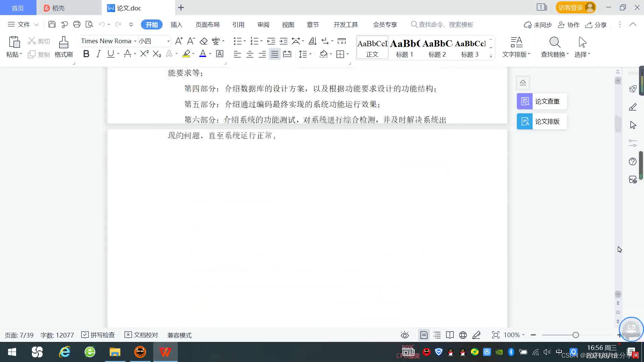Toggle 拼写检查 spell check
The height and width of the screenshot is (362, 644).
tap(98, 335)
